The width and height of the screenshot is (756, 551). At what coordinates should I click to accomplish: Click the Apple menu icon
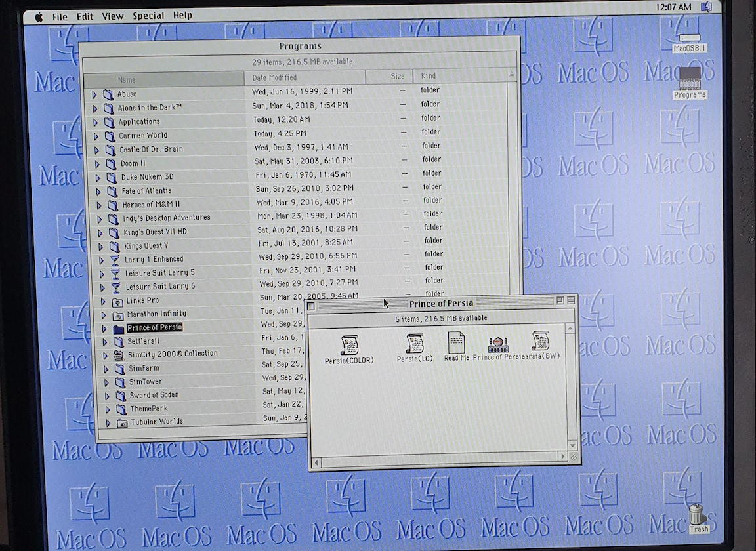[x=38, y=16]
